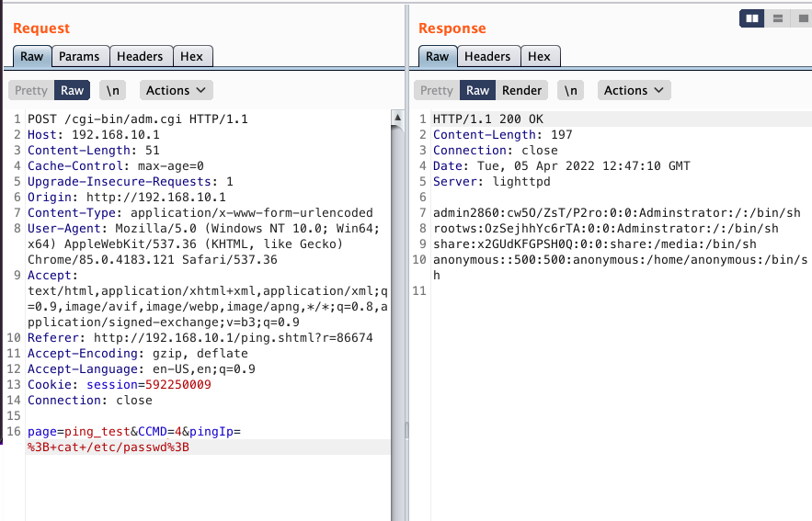Click Request scrollbar up arrow
This screenshot has width=812, height=521.
click(x=397, y=118)
